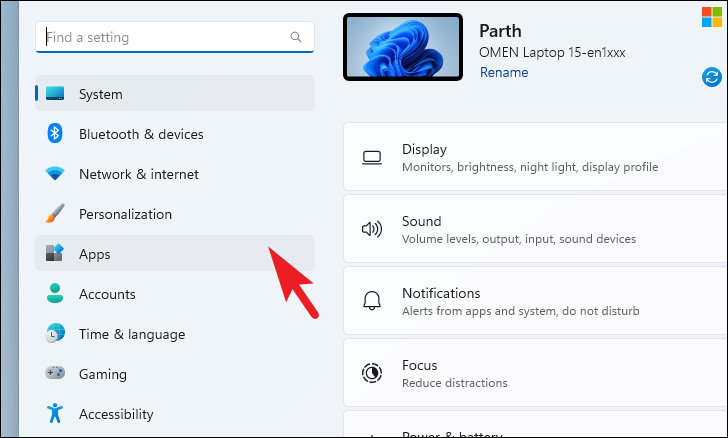Click the Personalization paintbrush icon
This screenshot has width=728, height=438.
pos(55,213)
